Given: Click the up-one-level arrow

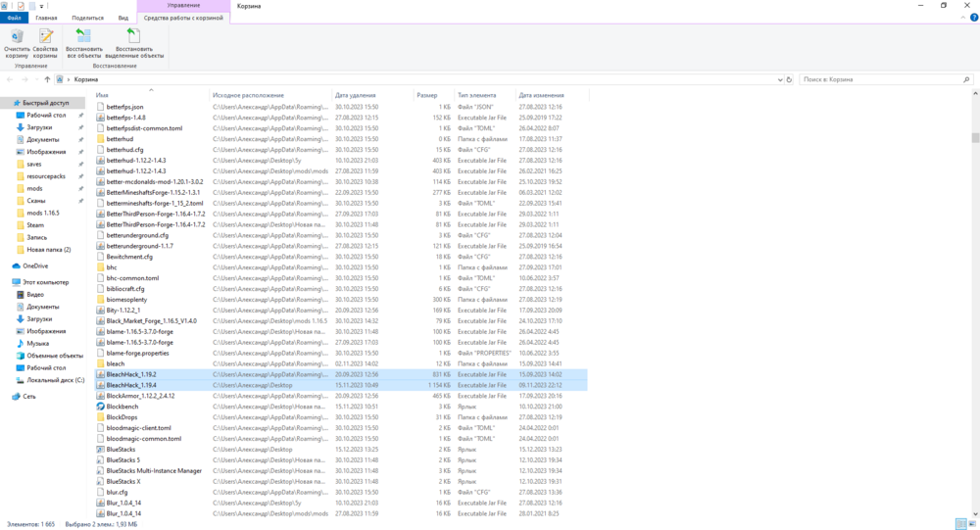Looking at the screenshot, I should point(47,79).
